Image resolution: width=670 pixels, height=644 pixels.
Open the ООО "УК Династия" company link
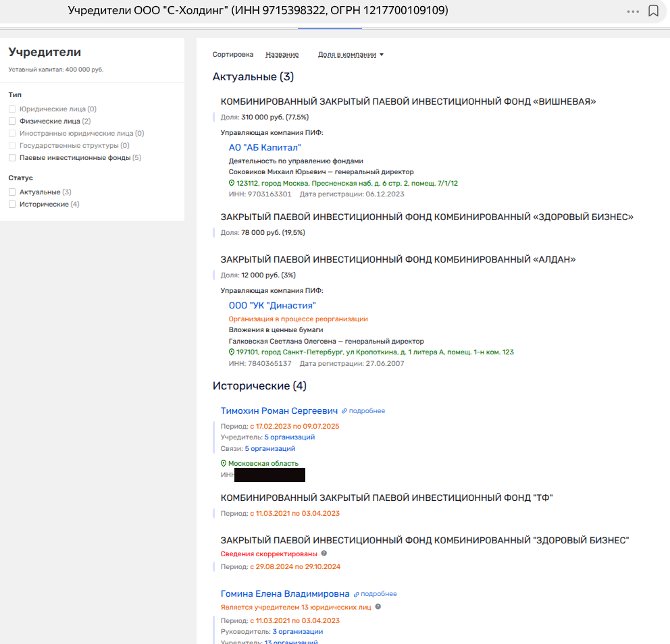pyautogui.click(x=272, y=306)
